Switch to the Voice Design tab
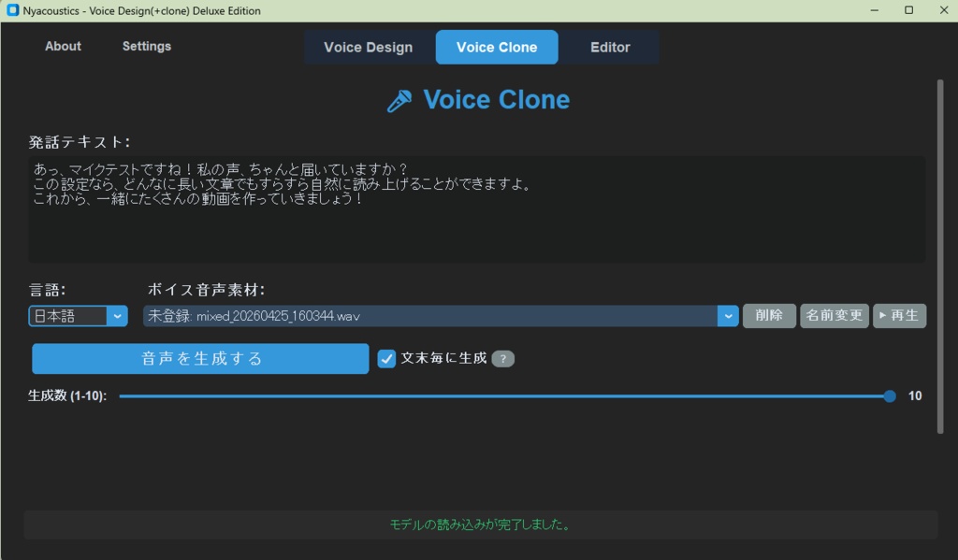The height and width of the screenshot is (560, 958). coord(369,47)
